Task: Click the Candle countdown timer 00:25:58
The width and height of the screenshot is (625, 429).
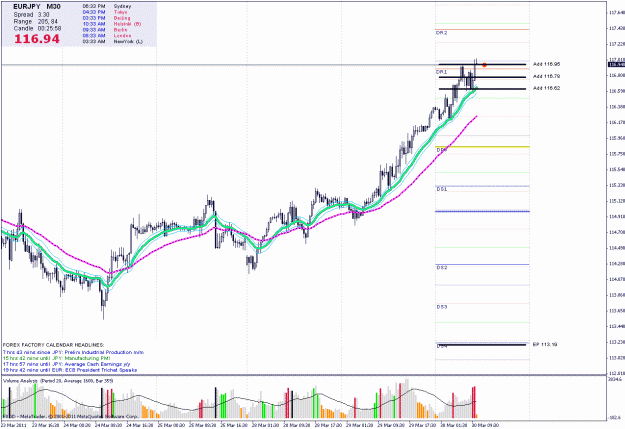Action: pyautogui.click(x=49, y=29)
